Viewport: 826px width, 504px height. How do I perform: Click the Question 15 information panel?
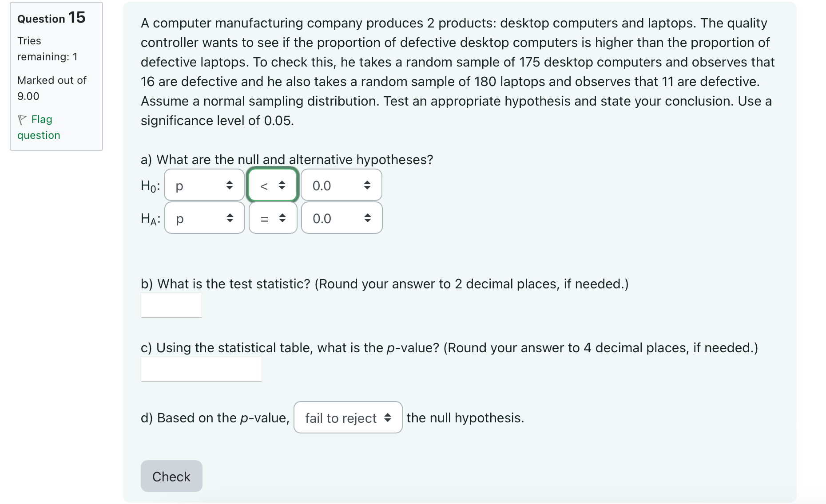(x=56, y=75)
